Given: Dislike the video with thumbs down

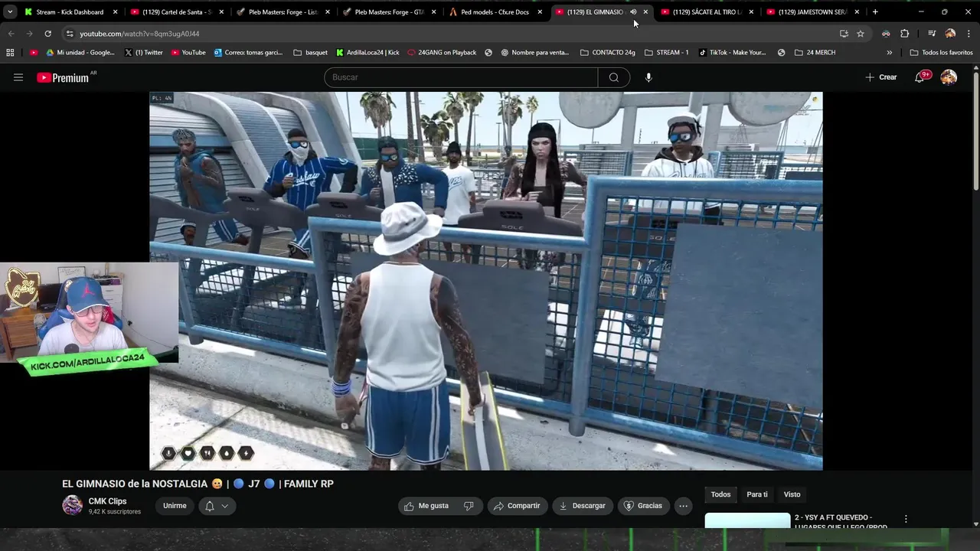Looking at the screenshot, I should [469, 506].
